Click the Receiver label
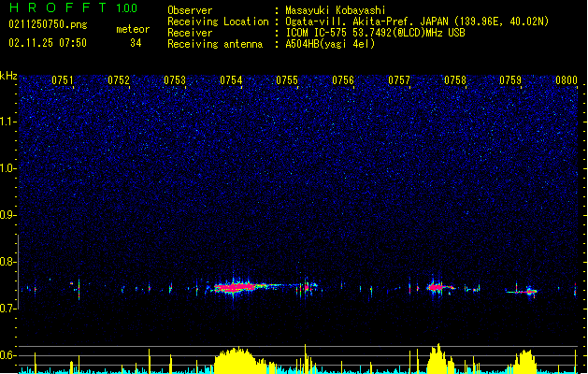588x374 pixels. tap(190, 33)
